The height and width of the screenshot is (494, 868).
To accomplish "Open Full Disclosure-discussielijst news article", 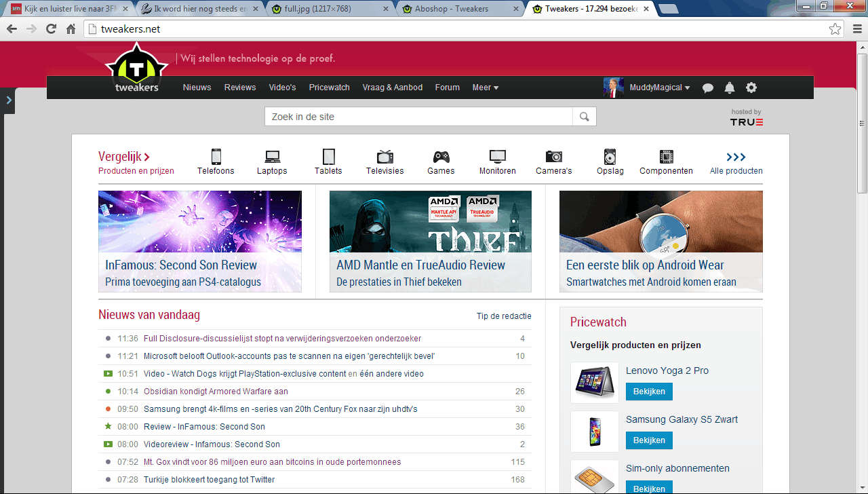I will (282, 339).
